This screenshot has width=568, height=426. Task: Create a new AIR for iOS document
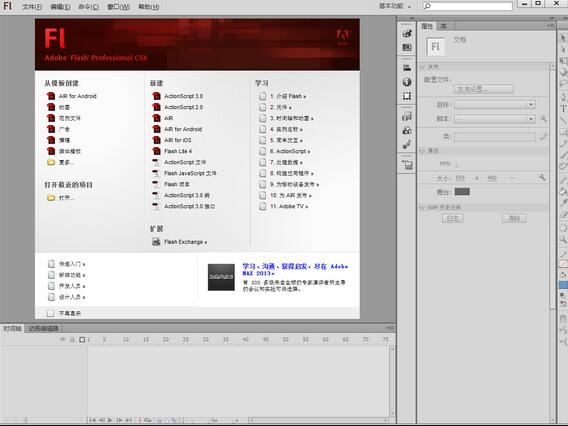click(178, 140)
